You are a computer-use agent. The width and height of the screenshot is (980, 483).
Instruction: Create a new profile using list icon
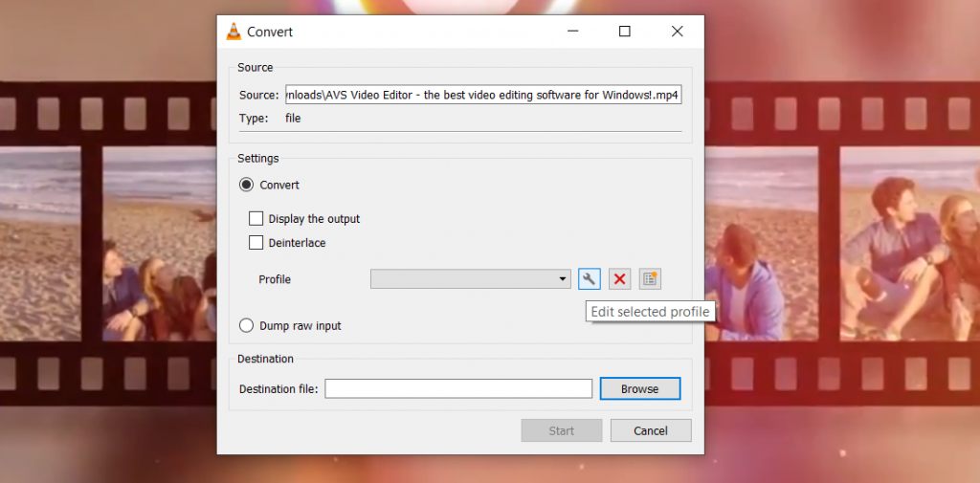point(650,278)
